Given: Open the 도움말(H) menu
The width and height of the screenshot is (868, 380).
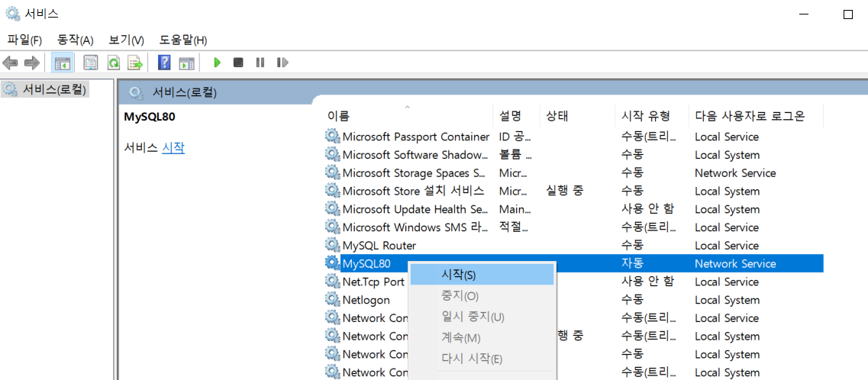Looking at the screenshot, I should point(183,40).
